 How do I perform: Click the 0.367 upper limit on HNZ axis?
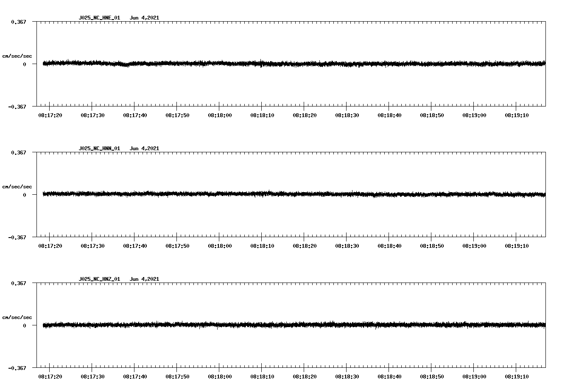[x=18, y=283]
